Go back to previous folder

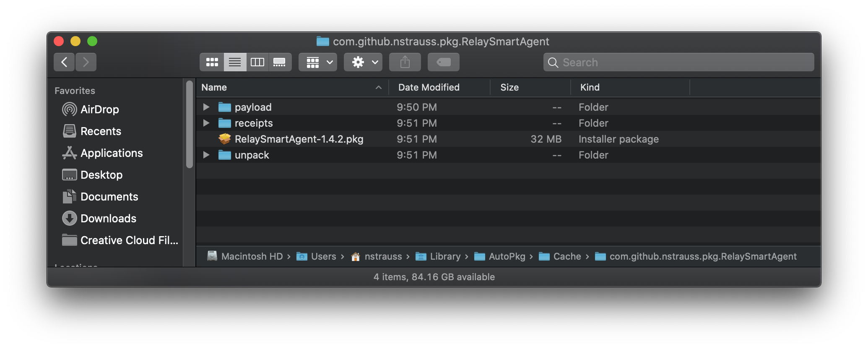pyautogui.click(x=64, y=63)
